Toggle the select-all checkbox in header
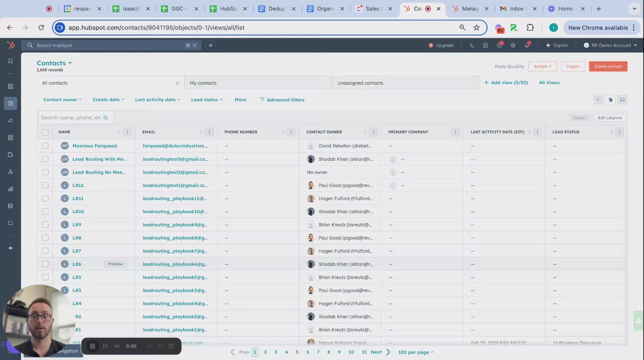The height and width of the screenshot is (360, 644). pyautogui.click(x=45, y=132)
